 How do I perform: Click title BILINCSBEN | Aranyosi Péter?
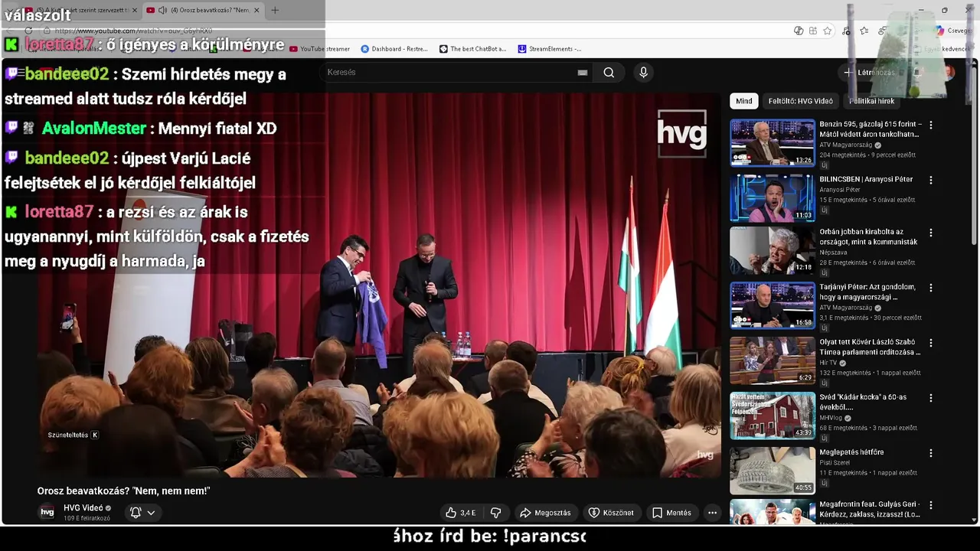[x=866, y=179]
